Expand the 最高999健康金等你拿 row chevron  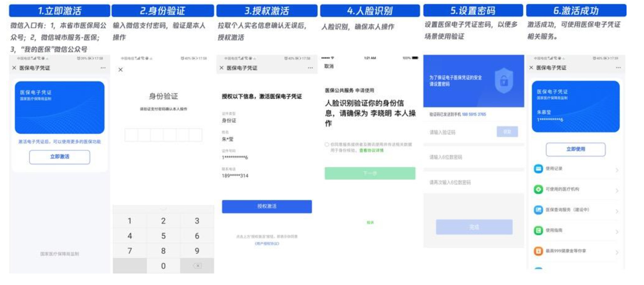(x=617, y=252)
